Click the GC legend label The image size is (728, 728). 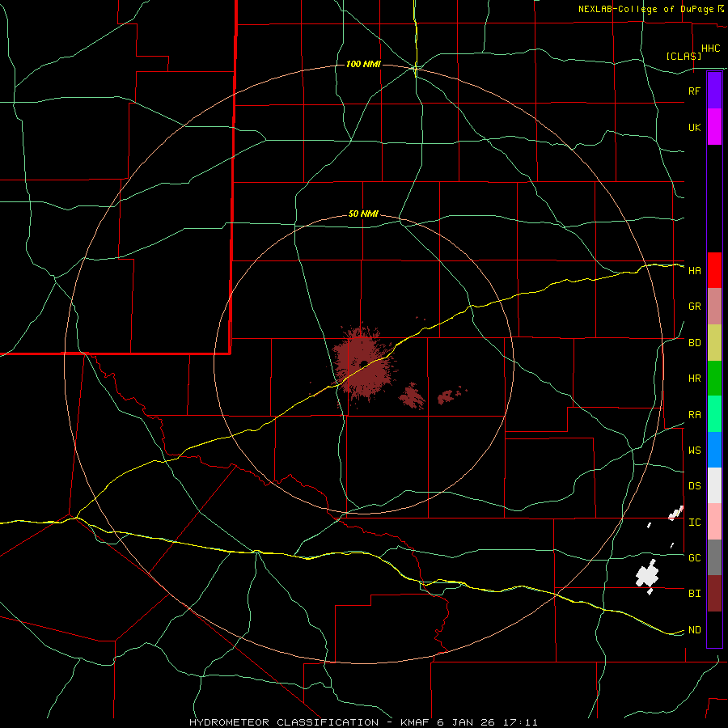coord(694,558)
